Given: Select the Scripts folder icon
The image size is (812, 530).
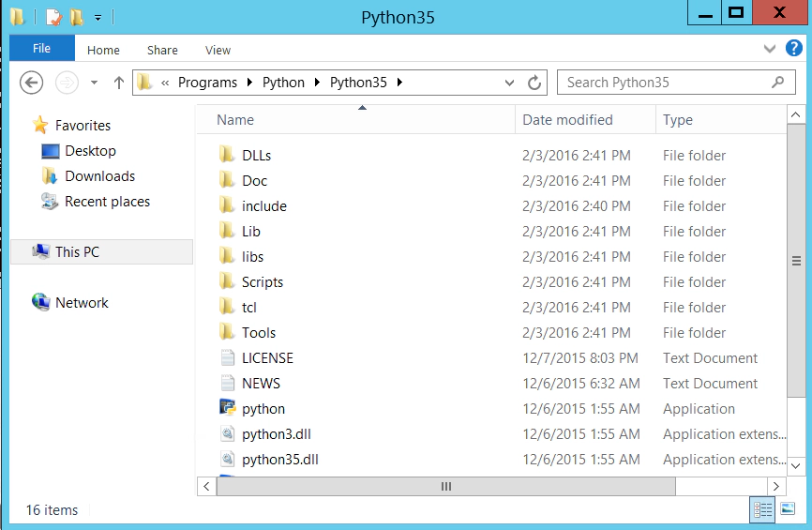Looking at the screenshot, I should 226,281.
